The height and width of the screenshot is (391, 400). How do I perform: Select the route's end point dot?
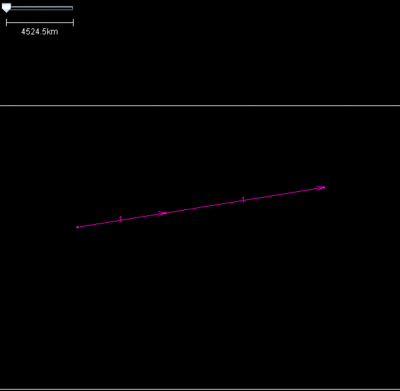tap(324, 187)
